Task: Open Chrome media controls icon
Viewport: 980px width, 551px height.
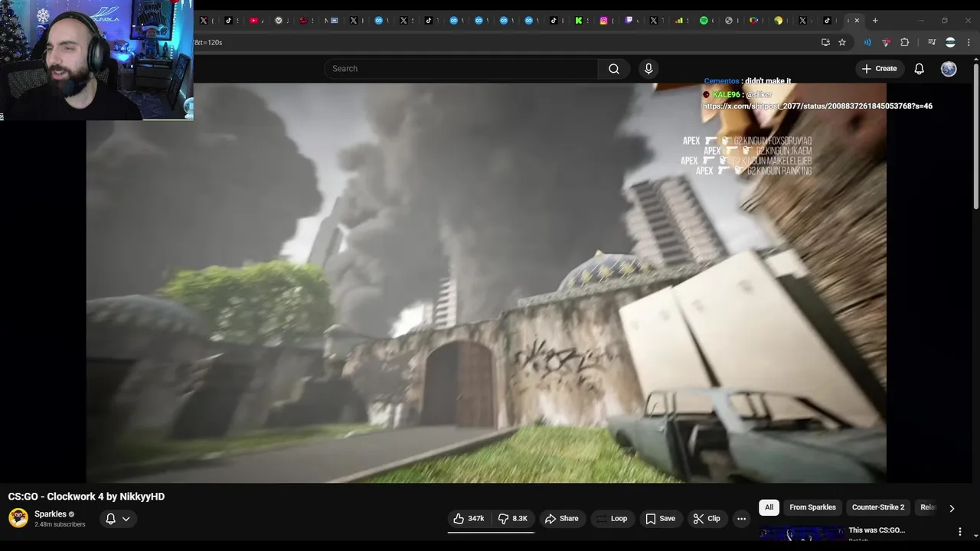Action: 932,42
